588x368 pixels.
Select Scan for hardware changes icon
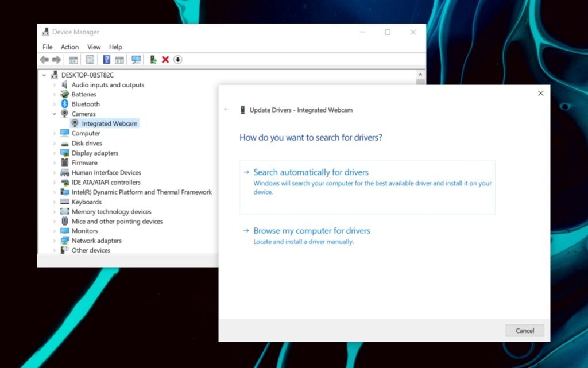pos(136,59)
